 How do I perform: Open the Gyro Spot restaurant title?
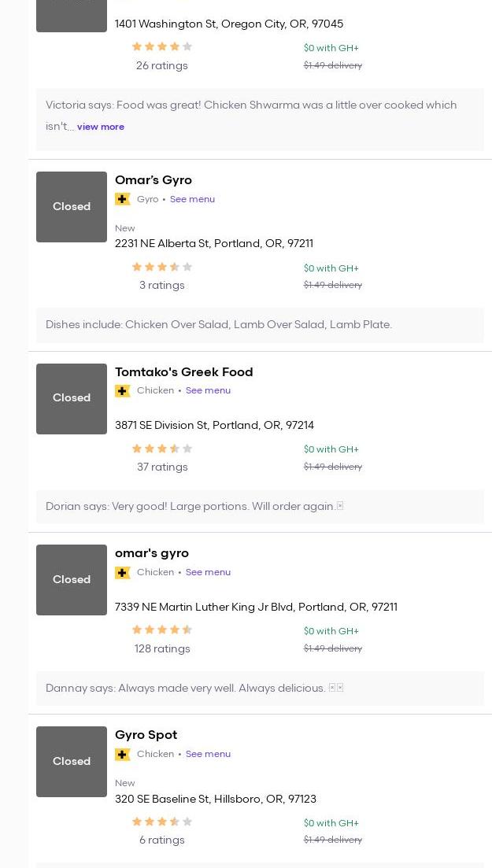coord(146,735)
